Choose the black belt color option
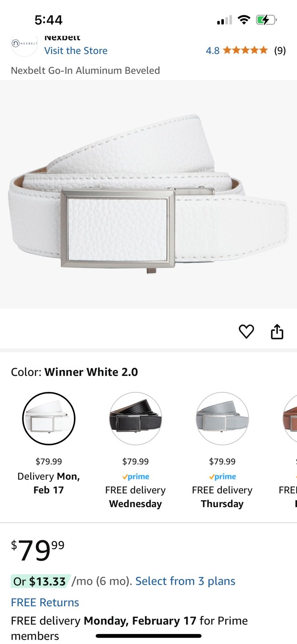 [135, 419]
